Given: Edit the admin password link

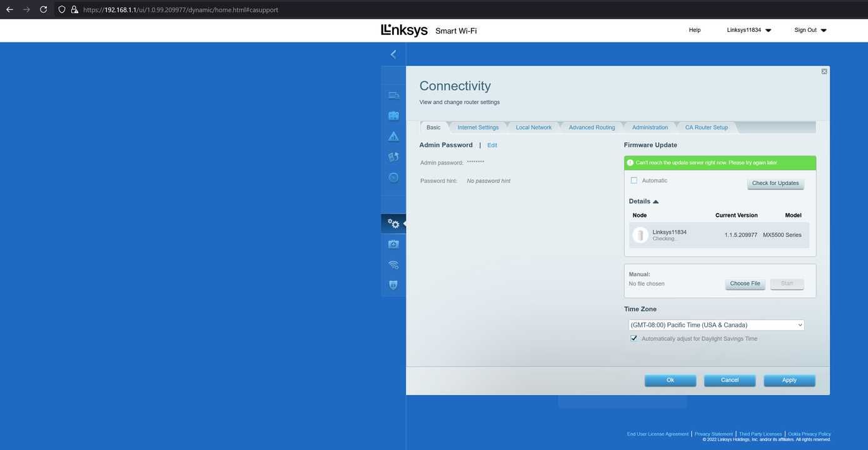Looking at the screenshot, I should pyautogui.click(x=492, y=145).
